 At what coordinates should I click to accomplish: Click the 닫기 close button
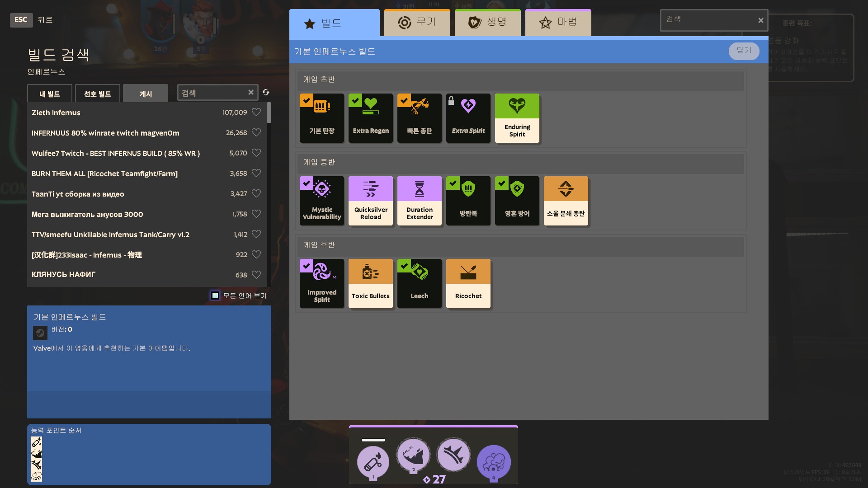[744, 51]
